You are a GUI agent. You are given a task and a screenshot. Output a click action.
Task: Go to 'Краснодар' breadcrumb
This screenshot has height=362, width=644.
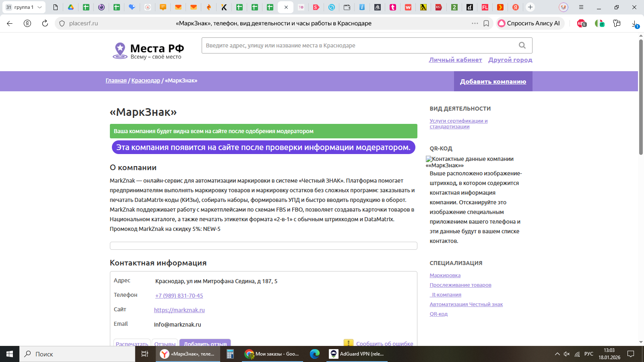[x=146, y=80]
